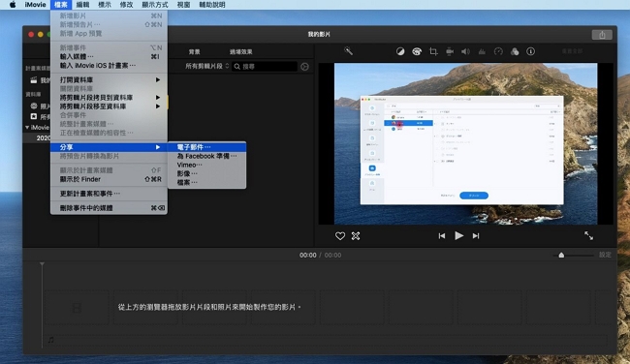The image size is (630, 364).
Task: Click the magic wand auto-enhance icon
Action: pyautogui.click(x=348, y=51)
